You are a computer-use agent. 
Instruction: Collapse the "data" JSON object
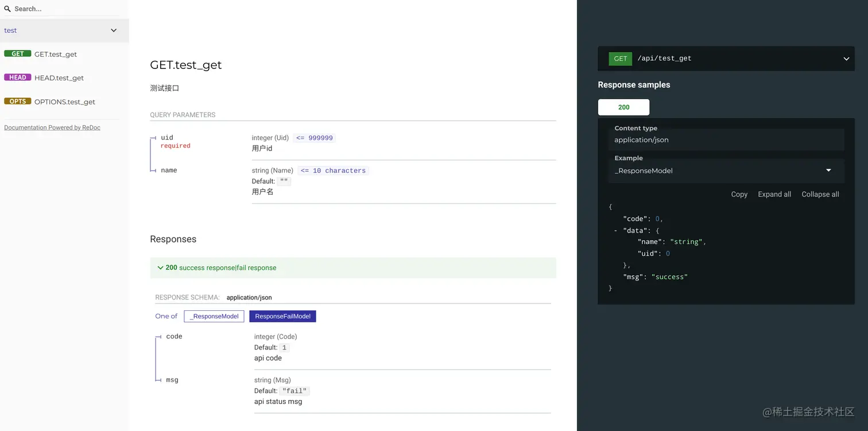click(615, 230)
